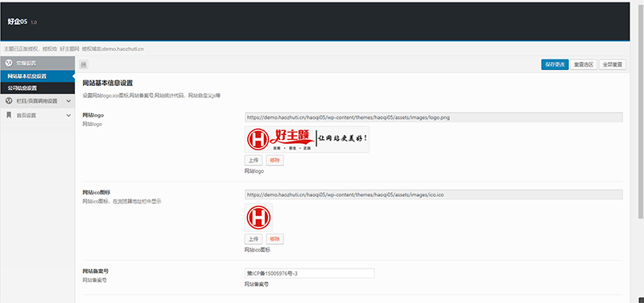644x303 pixels.
Task: Click the 保存更改 button
Action: [x=555, y=65]
